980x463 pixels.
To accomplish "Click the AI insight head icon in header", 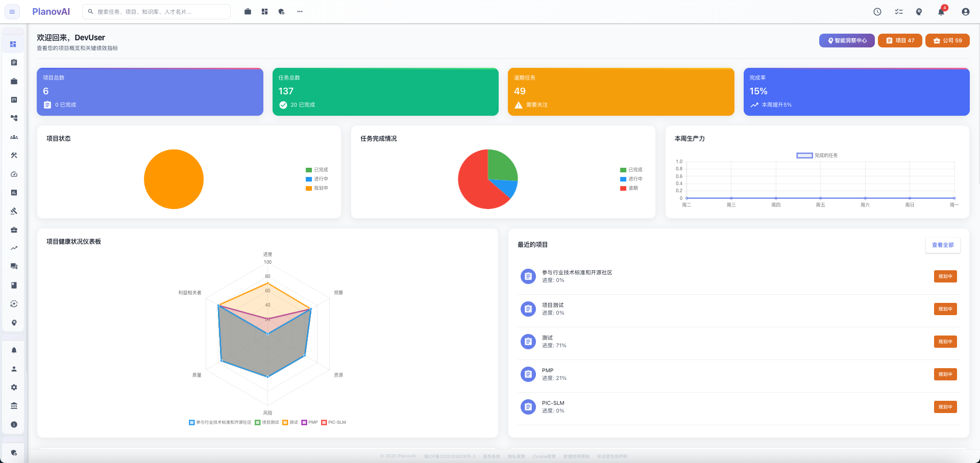I will tap(919, 12).
